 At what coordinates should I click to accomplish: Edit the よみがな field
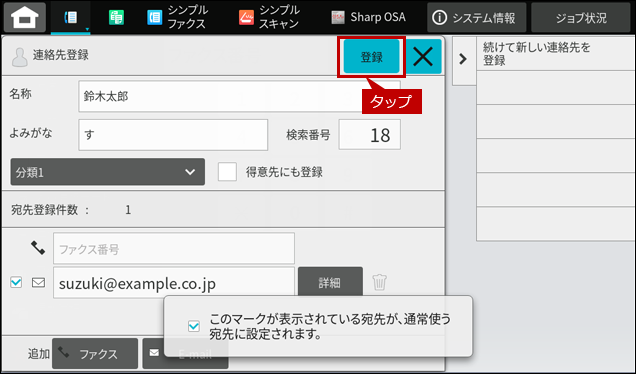coord(173,135)
